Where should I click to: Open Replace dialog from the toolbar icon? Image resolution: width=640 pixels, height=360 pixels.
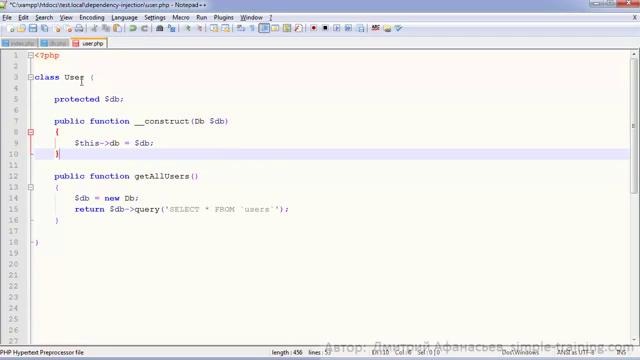(x=171, y=28)
